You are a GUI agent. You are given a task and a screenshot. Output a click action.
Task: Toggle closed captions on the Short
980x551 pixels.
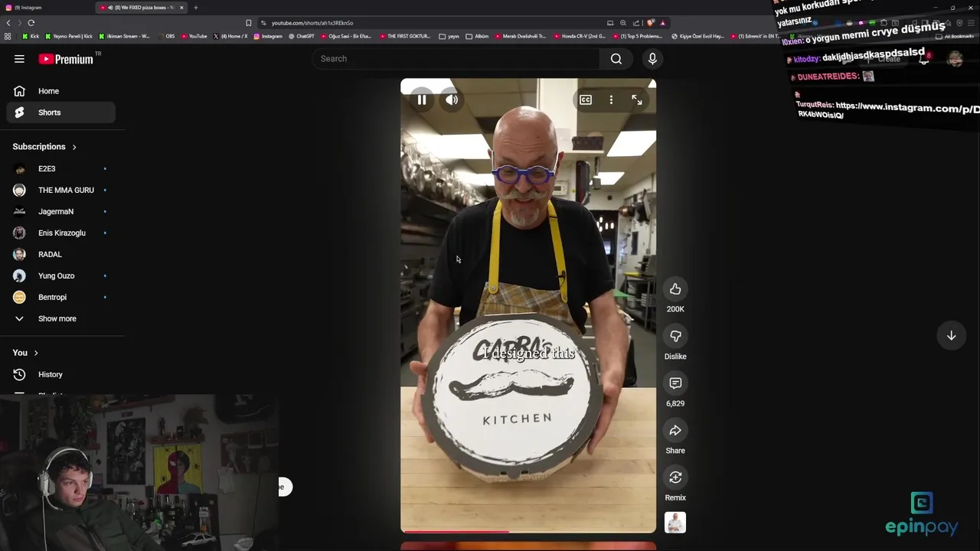pos(586,100)
